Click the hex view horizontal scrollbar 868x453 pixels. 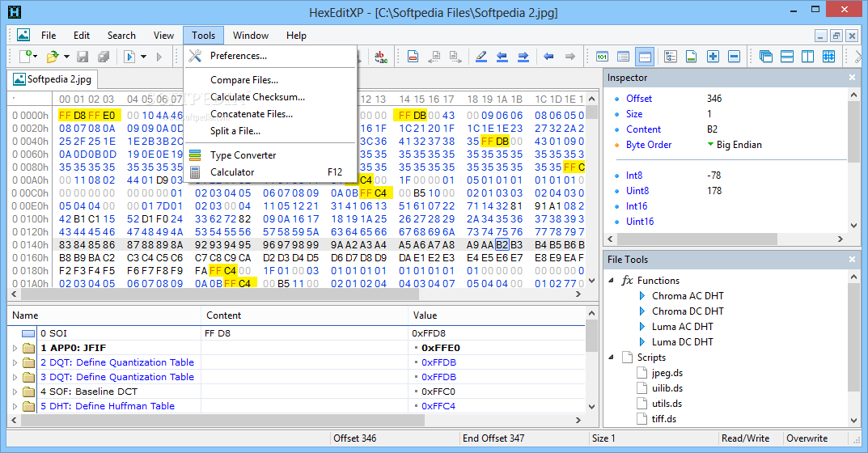coord(218,294)
